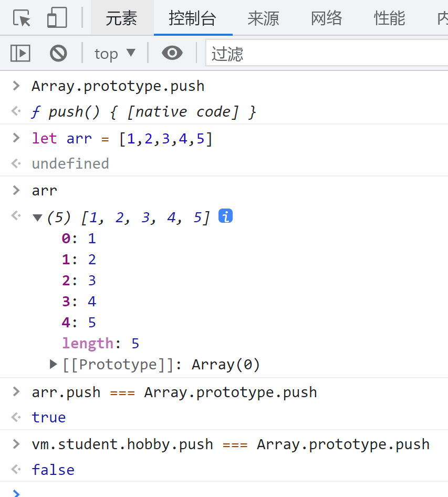The width and height of the screenshot is (448, 497).
Task: Expand the [[Prototype]]: Array(0) entry
Action: 53,364
